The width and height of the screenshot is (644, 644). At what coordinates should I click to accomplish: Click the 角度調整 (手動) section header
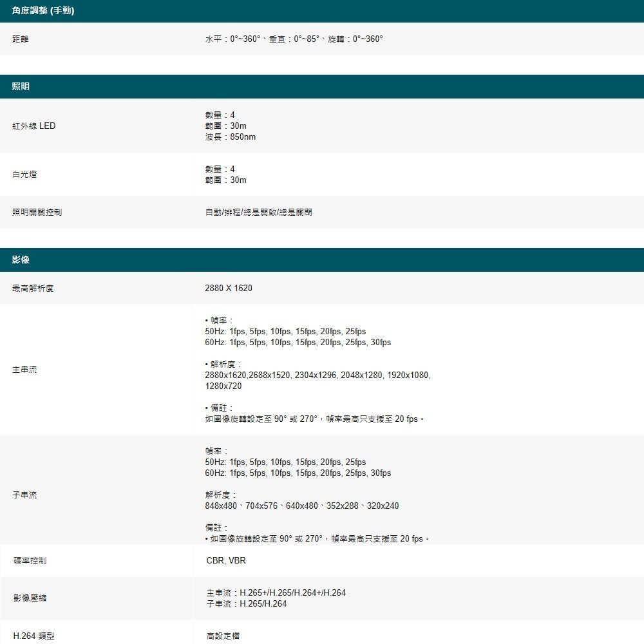[x=42, y=10]
